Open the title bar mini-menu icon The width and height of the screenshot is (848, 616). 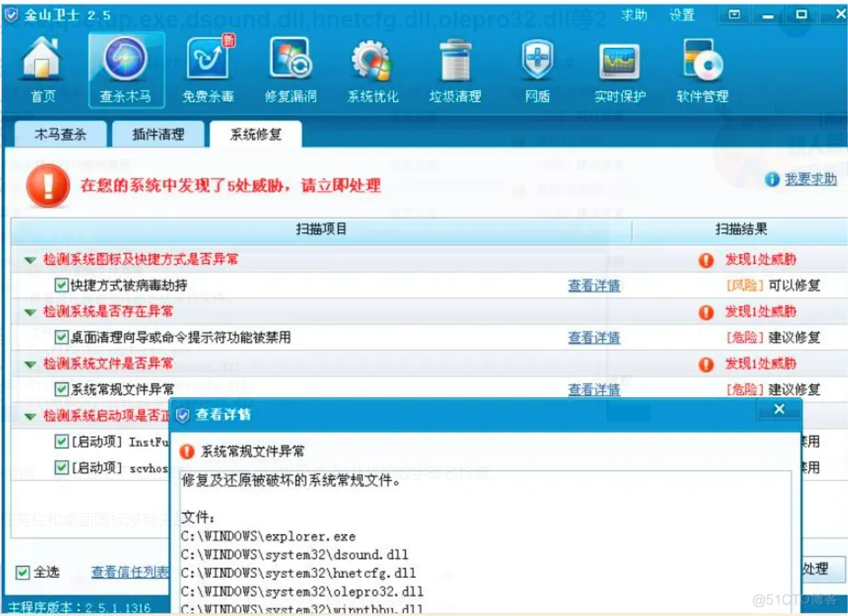(x=734, y=14)
